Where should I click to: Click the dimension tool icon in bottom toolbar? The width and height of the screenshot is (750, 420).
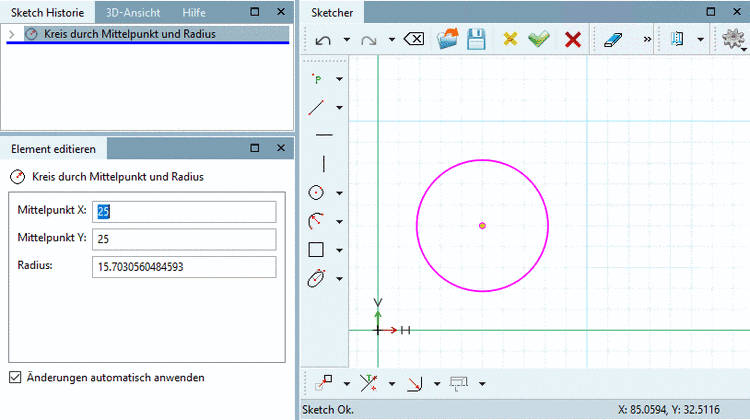[459, 383]
